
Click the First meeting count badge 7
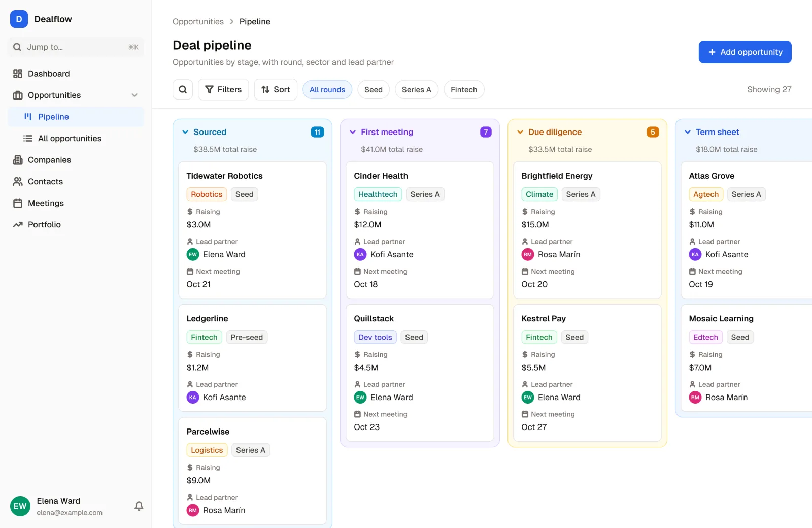tap(486, 132)
